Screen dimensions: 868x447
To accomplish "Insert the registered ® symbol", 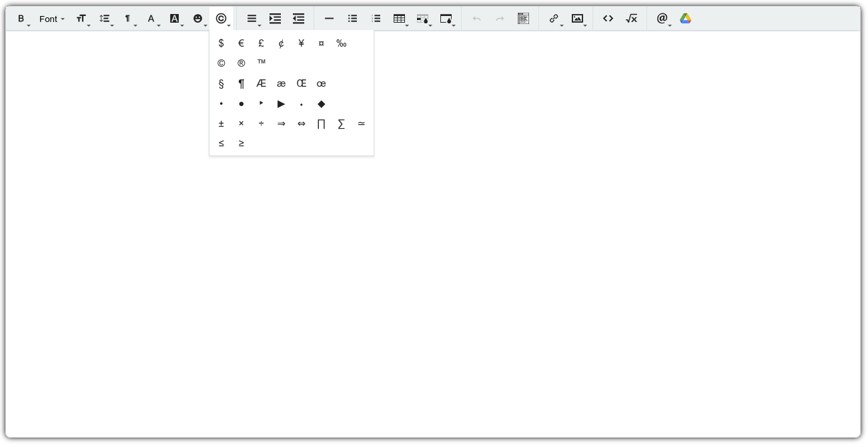I will pos(242,63).
